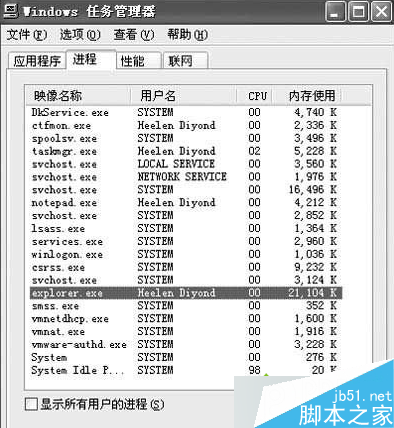This screenshot has height=428, width=394.
Task: Select the ctfmon.exe process row
Action: point(185,125)
